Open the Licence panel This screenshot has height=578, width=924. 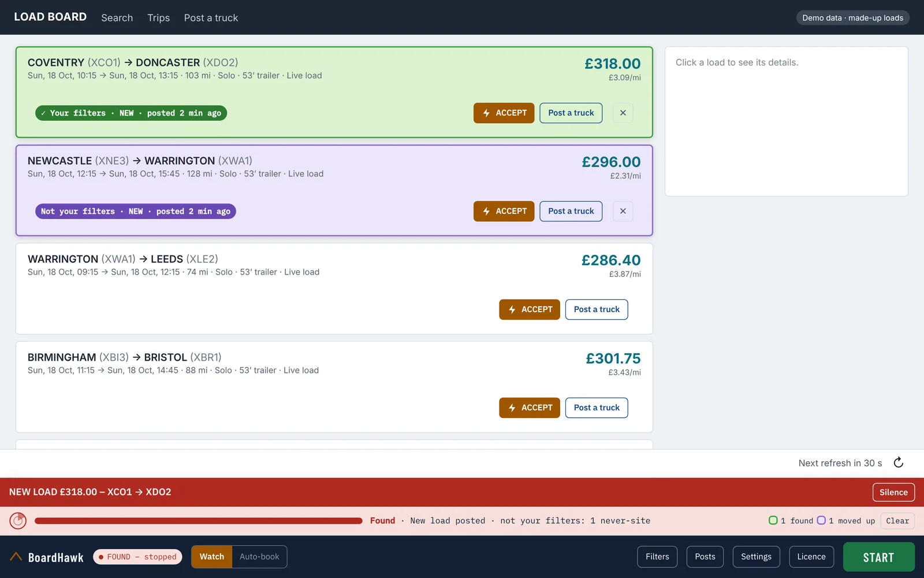tap(811, 557)
